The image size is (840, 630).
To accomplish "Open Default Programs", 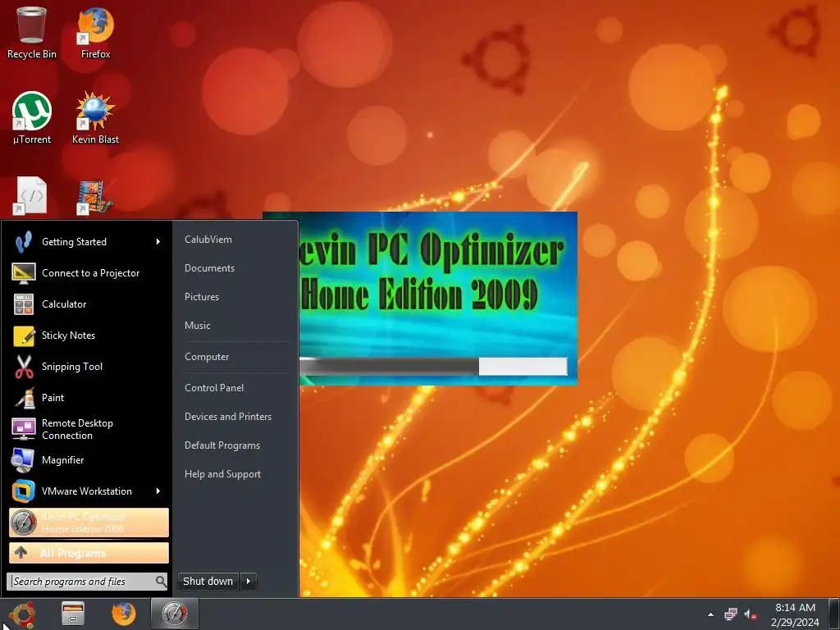I will pos(221,445).
